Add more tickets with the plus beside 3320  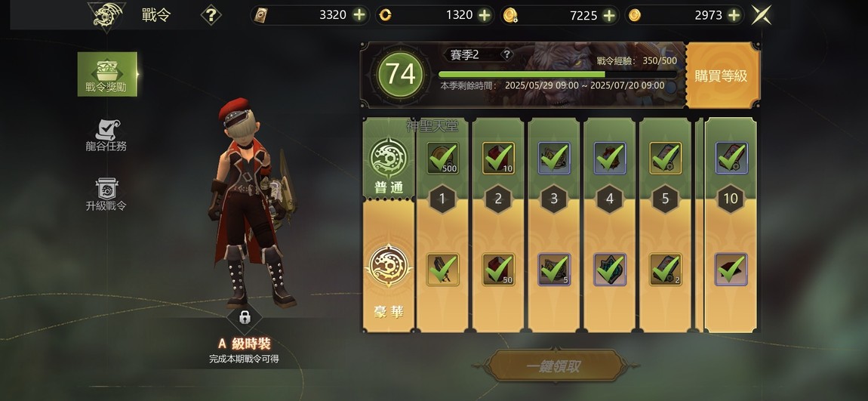(359, 15)
